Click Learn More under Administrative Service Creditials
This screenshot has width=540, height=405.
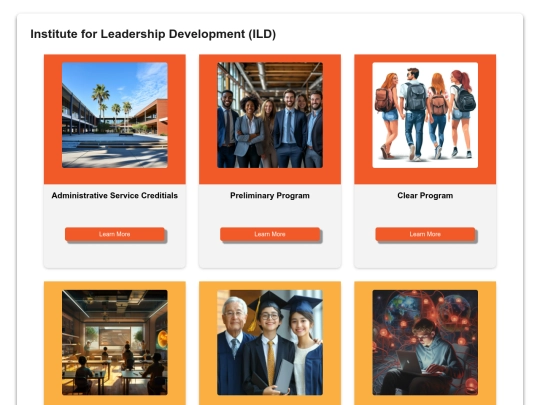115,234
